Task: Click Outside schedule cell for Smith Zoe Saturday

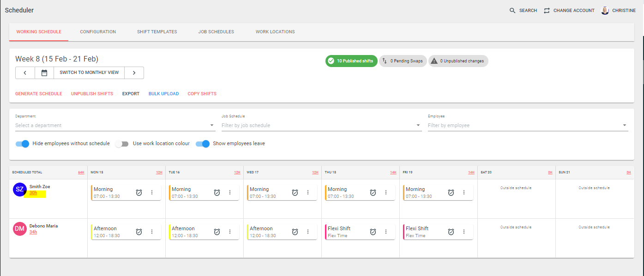Action: point(516,188)
